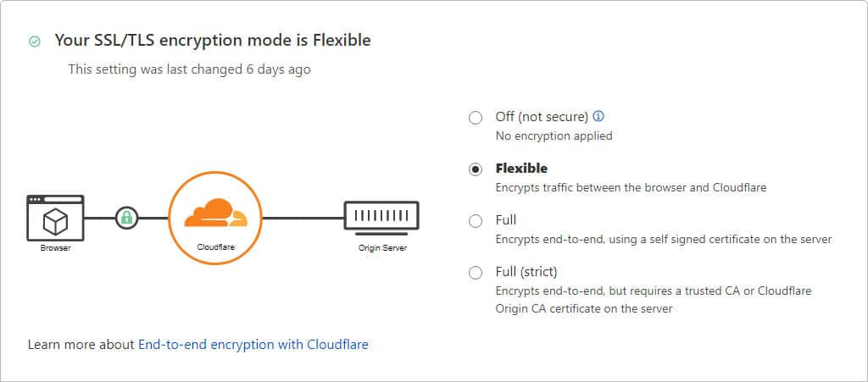868x382 pixels.
Task: Click the green checkmark status icon
Action: [35, 41]
